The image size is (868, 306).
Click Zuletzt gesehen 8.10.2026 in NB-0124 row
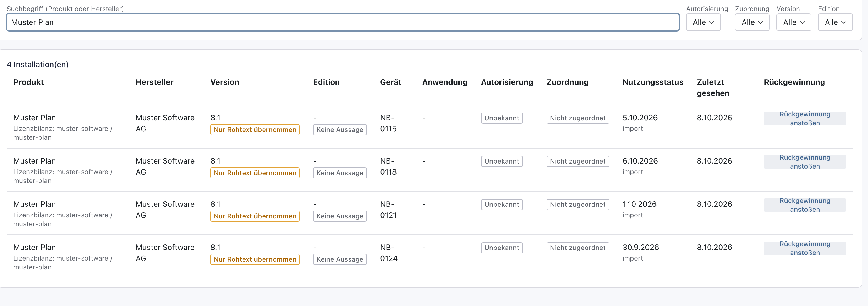pyautogui.click(x=714, y=247)
